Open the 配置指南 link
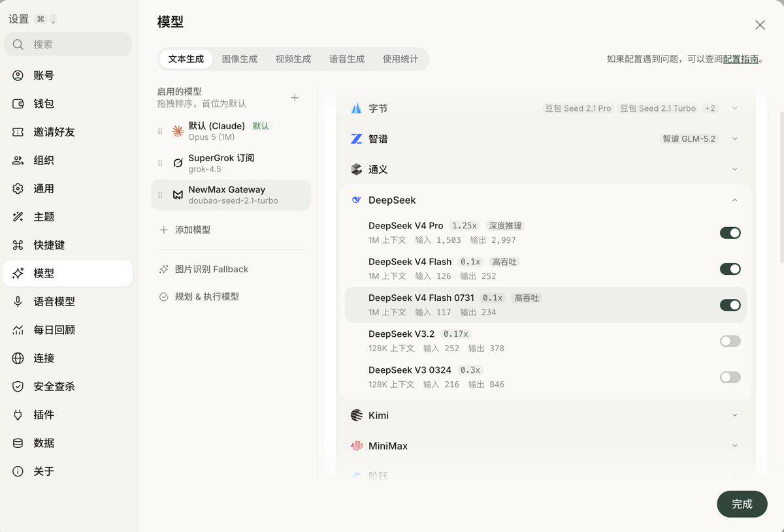 pyautogui.click(x=741, y=59)
